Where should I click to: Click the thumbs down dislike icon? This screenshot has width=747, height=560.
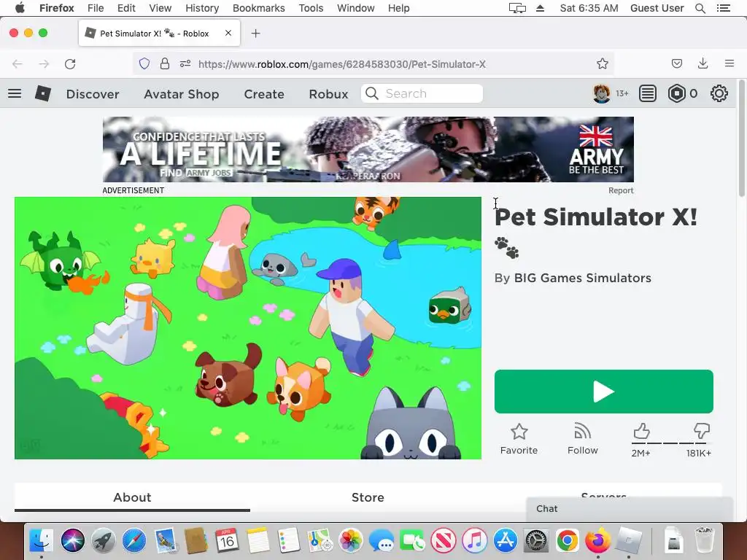tap(702, 432)
